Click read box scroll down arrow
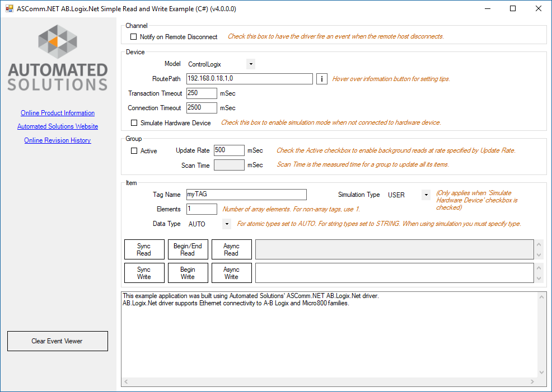The width and height of the screenshot is (552, 392). pos(539,255)
